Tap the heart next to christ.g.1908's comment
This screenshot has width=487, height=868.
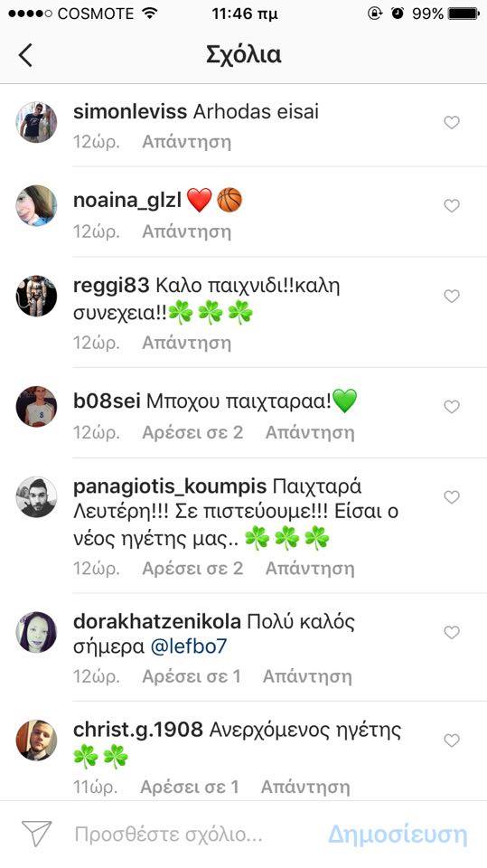pyautogui.click(x=452, y=741)
